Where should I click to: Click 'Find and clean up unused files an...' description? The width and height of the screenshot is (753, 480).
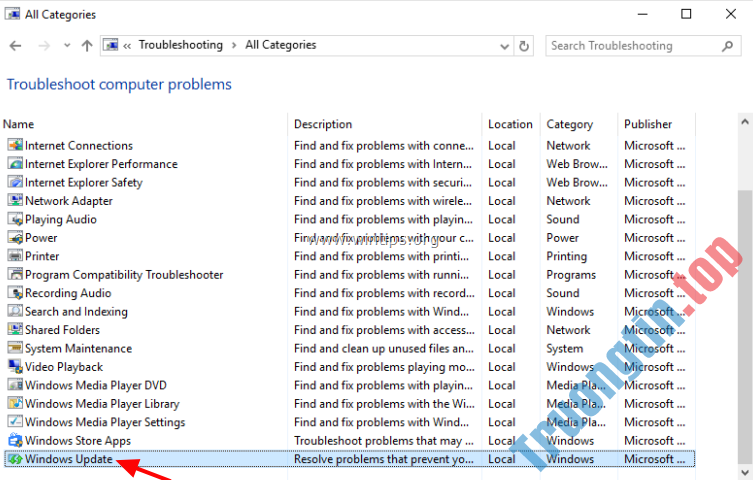[384, 348]
